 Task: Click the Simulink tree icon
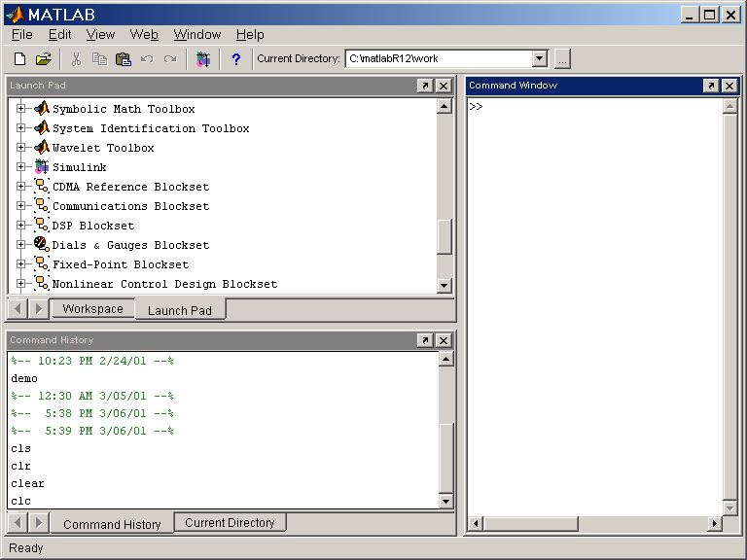click(42, 166)
